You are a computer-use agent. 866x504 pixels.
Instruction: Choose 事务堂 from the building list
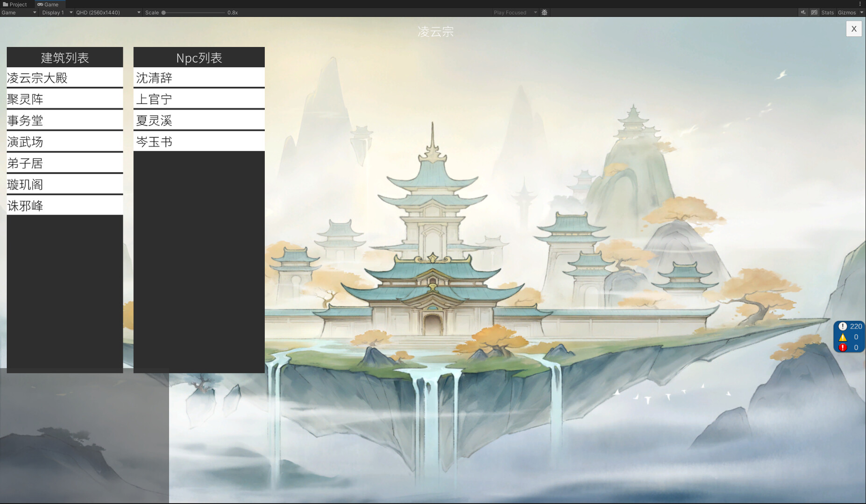(65, 120)
